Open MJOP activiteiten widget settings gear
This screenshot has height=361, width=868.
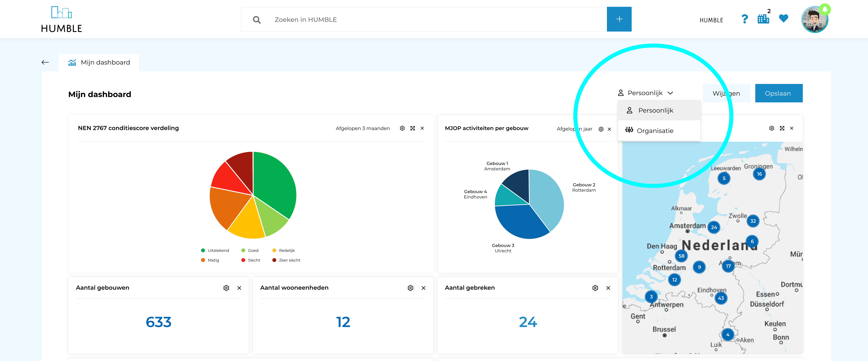click(x=601, y=129)
